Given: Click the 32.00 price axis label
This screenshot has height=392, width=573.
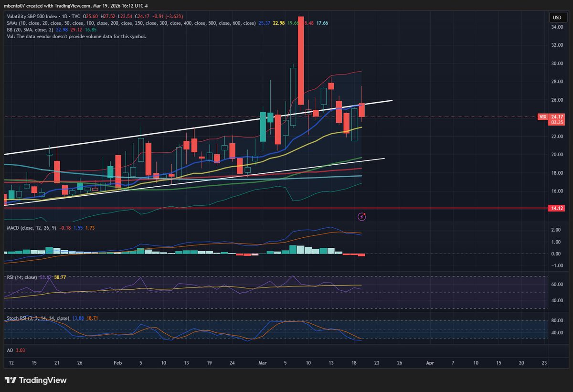Looking at the screenshot, I should 558,45.
